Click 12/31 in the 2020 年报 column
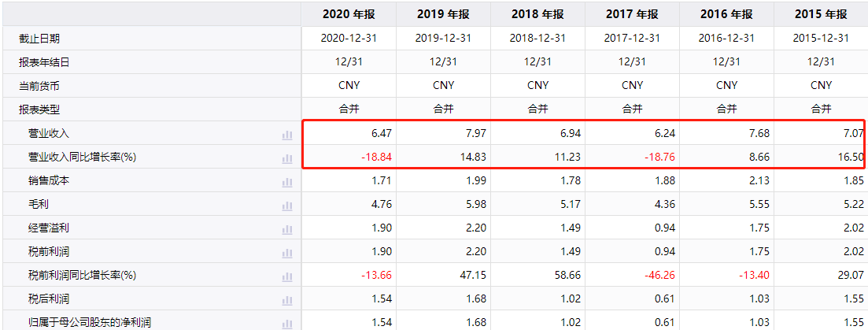The image size is (868, 330). coord(349,62)
